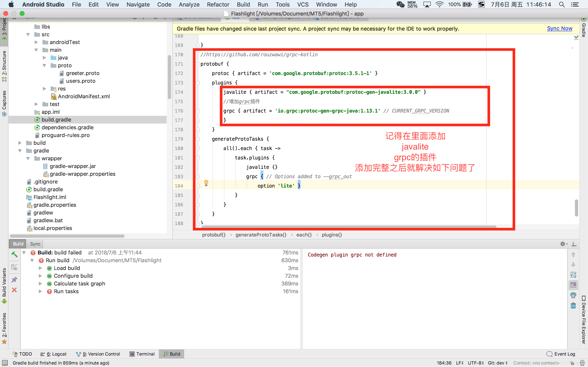Screen dimensions: 588x367
Task: Collapse the proto folder in project tree
Action: 45,65
